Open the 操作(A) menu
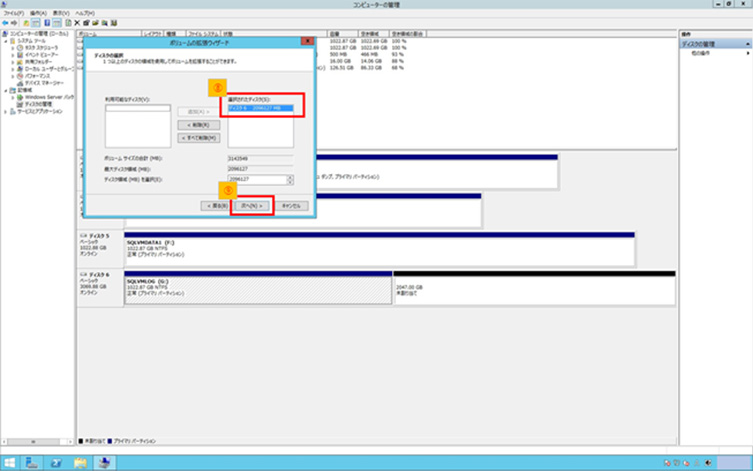This screenshot has height=471, width=753. tap(38, 13)
